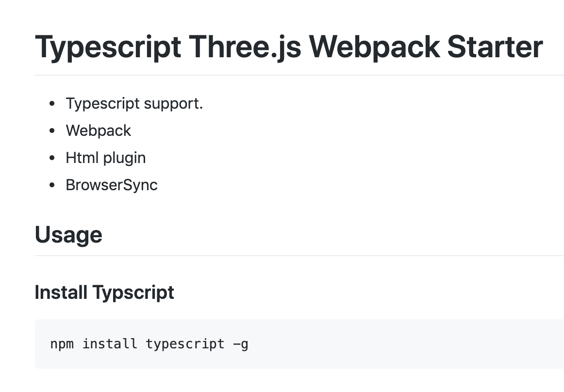Click the bullet dot beside the "Webpack" list item
The image size is (564, 392).
52,131
